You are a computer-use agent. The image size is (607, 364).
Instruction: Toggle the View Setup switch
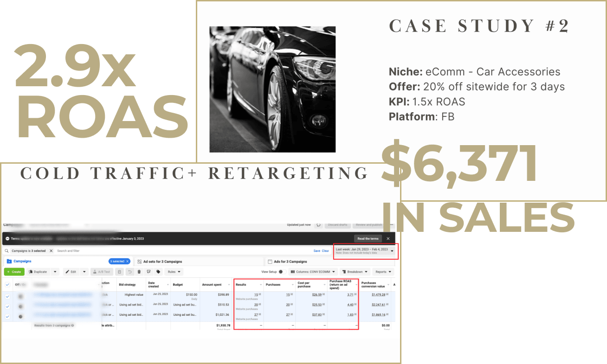[x=281, y=272]
